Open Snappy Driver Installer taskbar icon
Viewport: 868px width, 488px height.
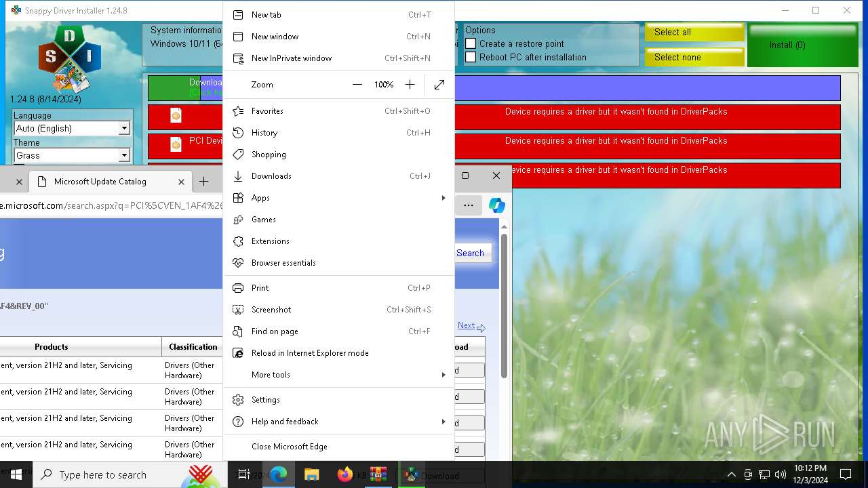(411, 475)
